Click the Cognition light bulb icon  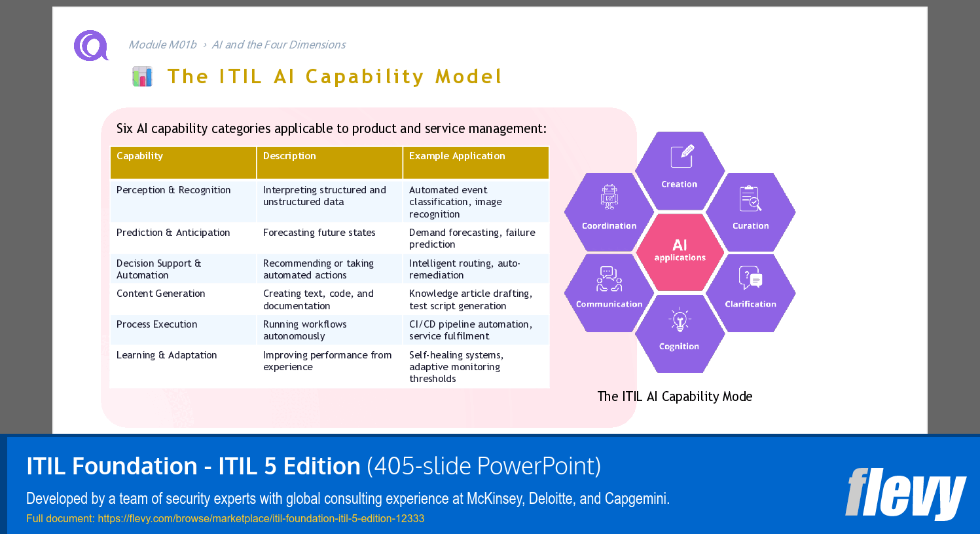tap(680, 320)
